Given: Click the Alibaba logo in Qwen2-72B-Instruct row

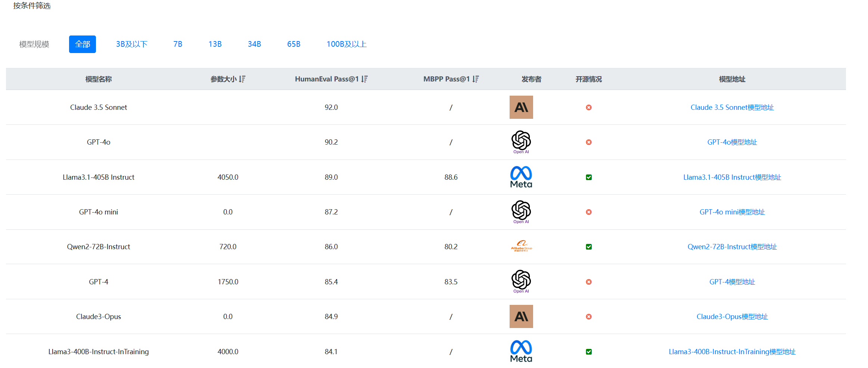Looking at the screenshot, I should (521, 247).
